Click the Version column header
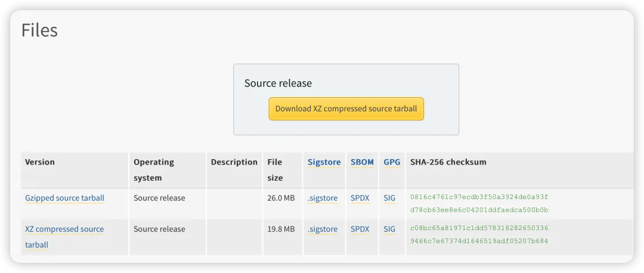The width and height of the screenshot is (644, 273). pyautogui.click(x=40, y=162)
